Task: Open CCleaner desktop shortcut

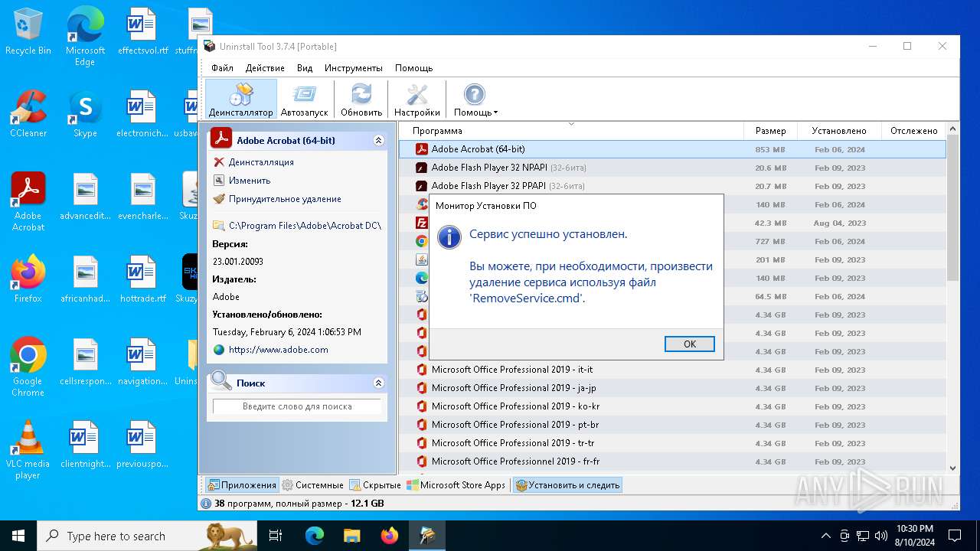Action: point(28,113)
